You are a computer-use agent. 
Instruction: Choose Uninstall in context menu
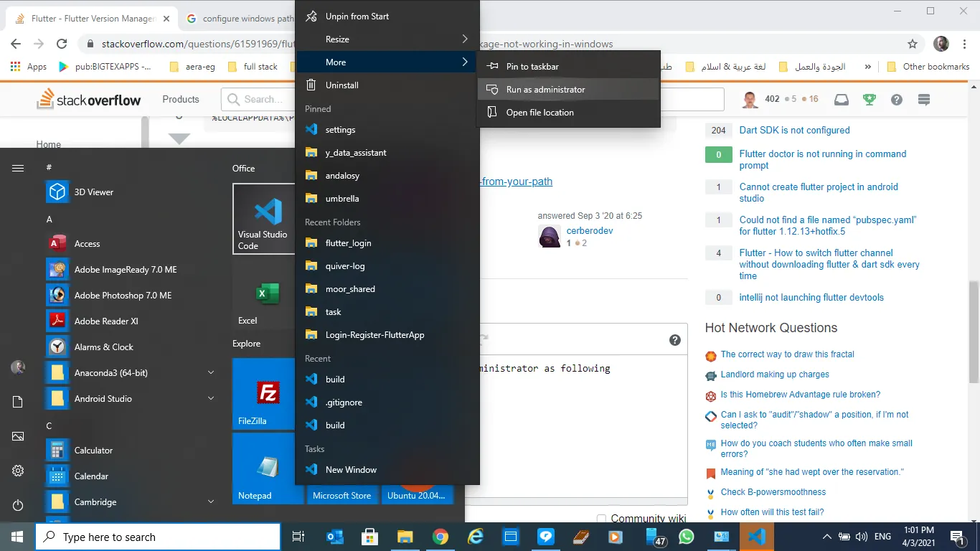(x=387, y=85)
